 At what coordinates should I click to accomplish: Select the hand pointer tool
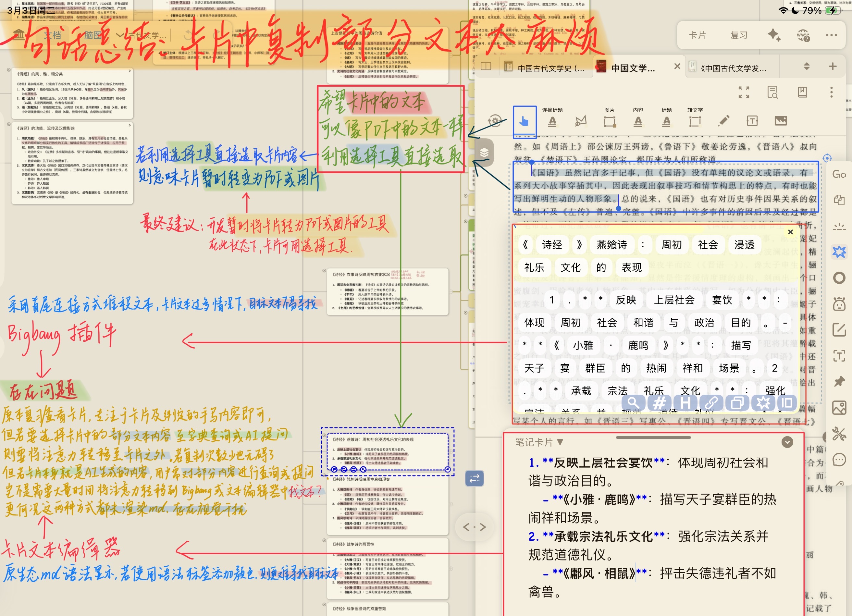coord(524,121)
